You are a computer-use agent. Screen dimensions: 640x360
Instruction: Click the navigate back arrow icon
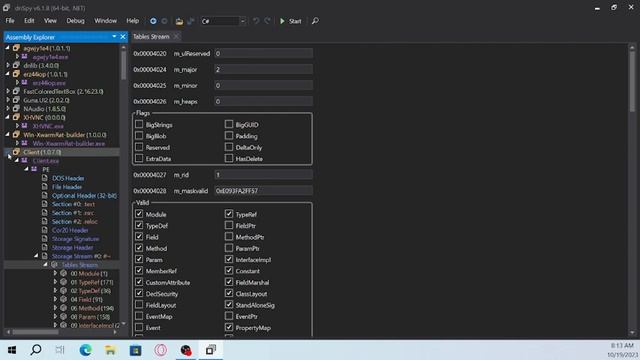coord(153,21)
